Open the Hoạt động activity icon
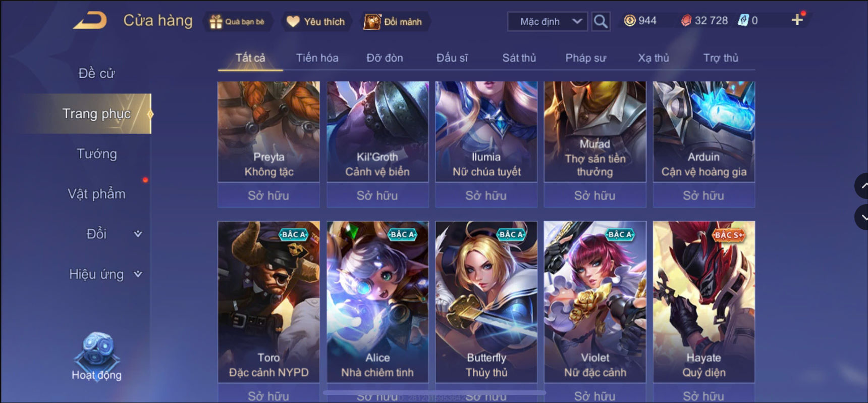The width and height of the screenshot is (868, 403). pos(96,356)
